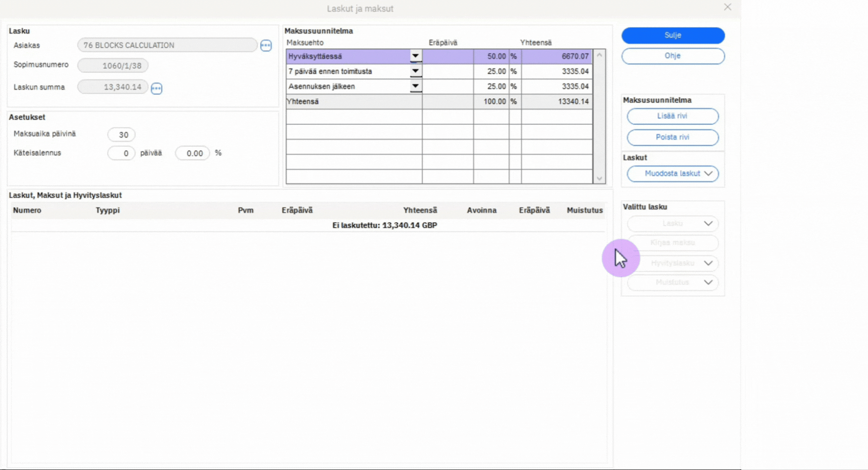The width and height of the screenshot is (868, 470).
Task: Open the Muodosta laskut dropdown button
Action: click(672, 173)
